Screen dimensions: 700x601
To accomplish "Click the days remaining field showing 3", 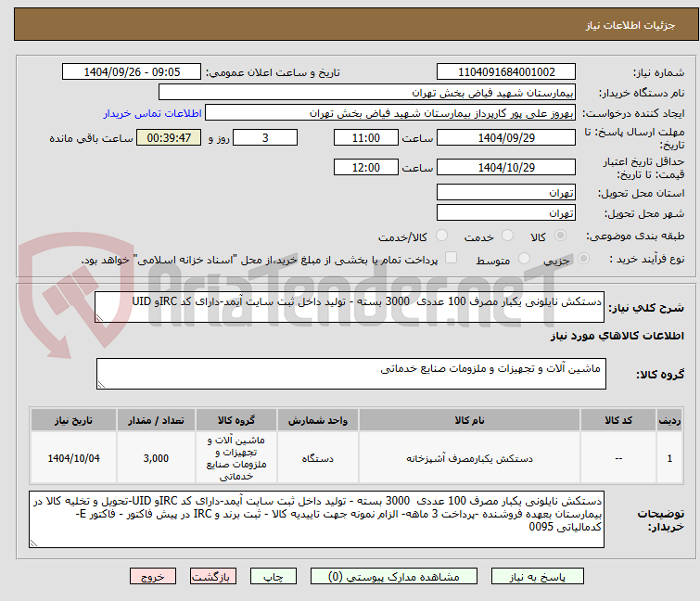I will click(x=265, y=137).
